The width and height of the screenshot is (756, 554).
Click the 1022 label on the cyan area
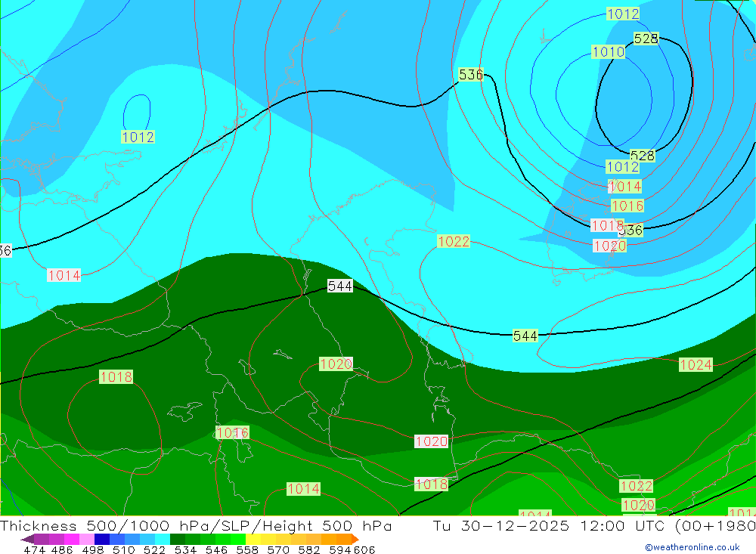pyautogui.click(x=453, y=241)
